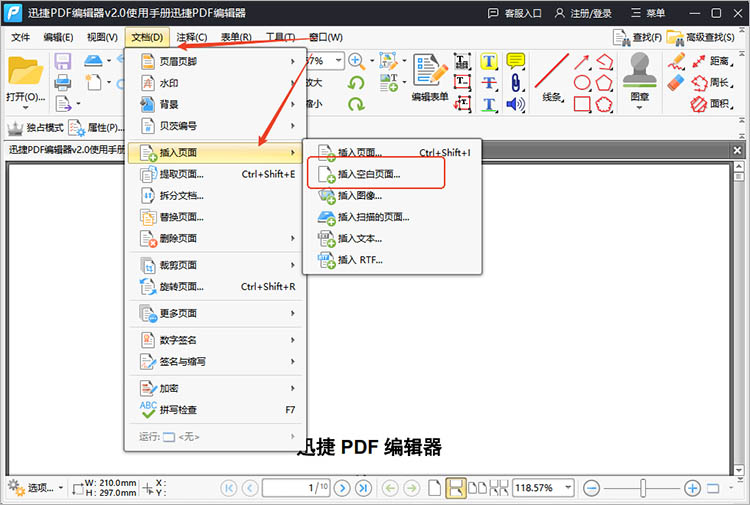This screenshot has width=750, height=505.
Task: Expand 背景 submenu
Action: point(217,104)
